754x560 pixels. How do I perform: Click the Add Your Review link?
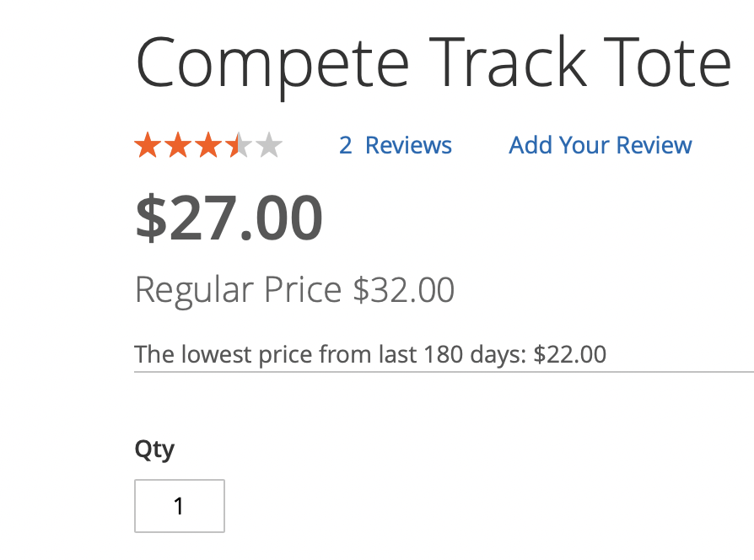click(601, 145)
